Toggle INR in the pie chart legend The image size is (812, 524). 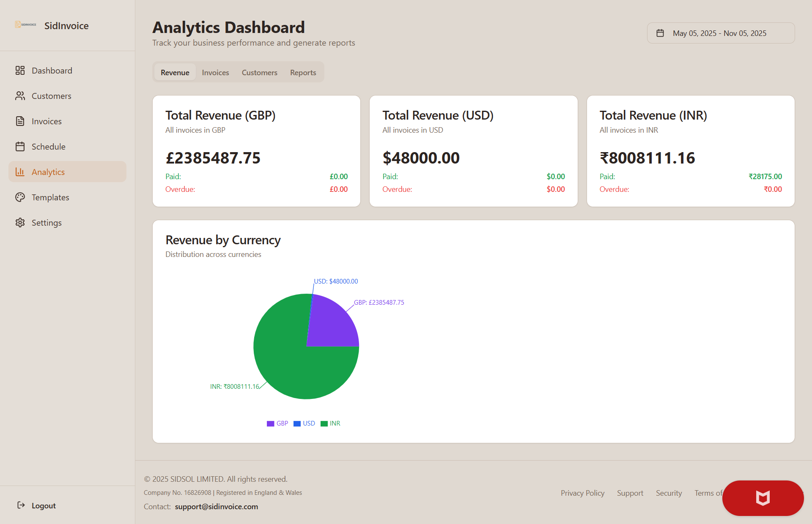click(330, 423)
